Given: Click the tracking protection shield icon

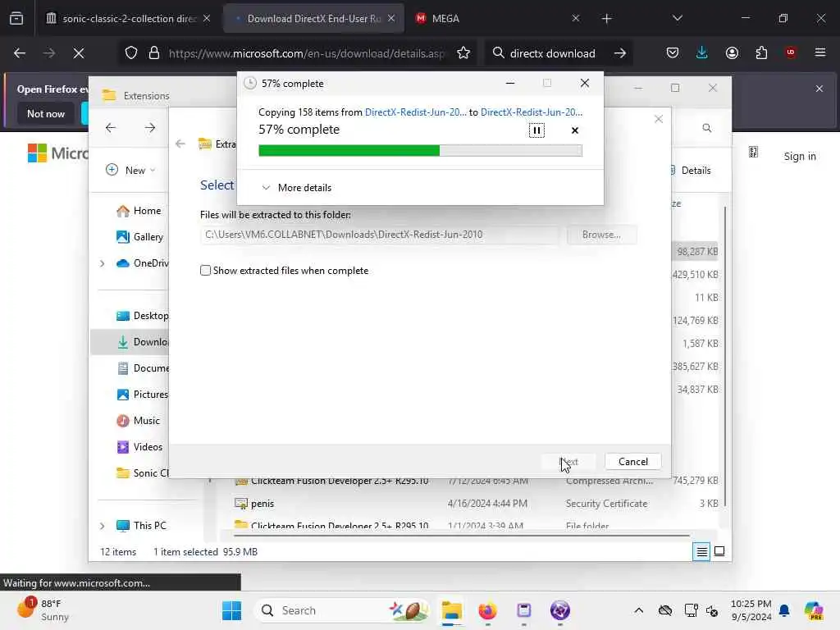Looking at the screenshot, I should pyautogui.click(x=131, y=53).
